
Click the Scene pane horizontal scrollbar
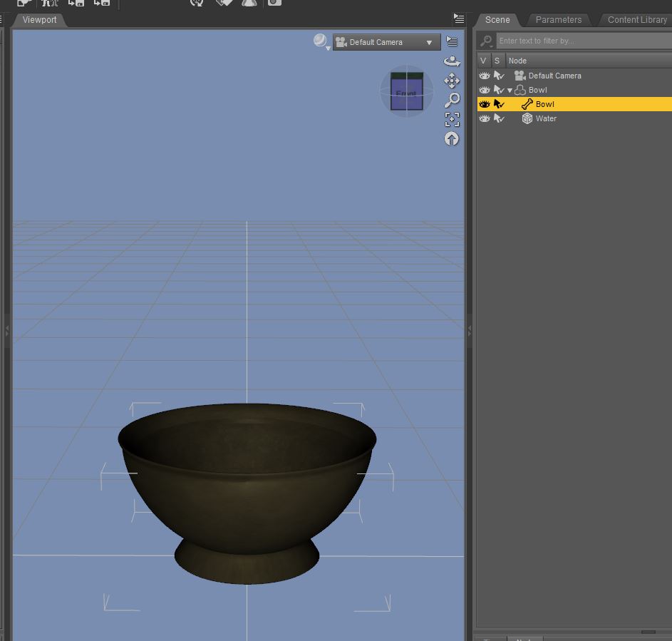(x=648, y=632)
